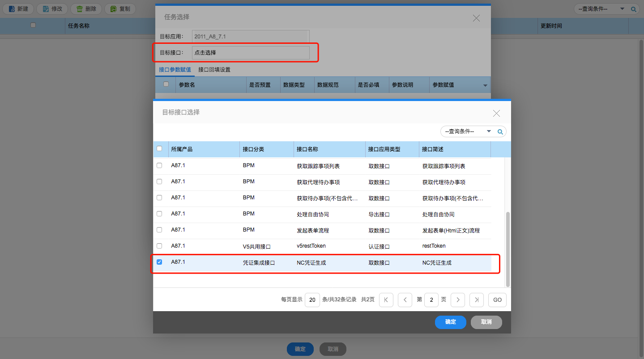The height and width of the screenshot is (359, 644).
Task: Click the search icon in the interface dialog
Action: coord(500,131)
